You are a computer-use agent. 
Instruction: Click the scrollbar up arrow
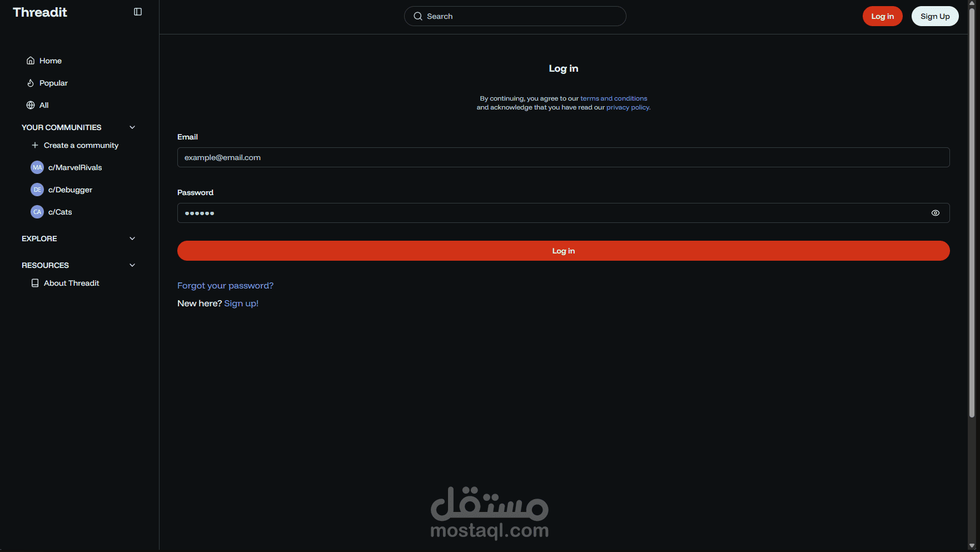[972, 3]
